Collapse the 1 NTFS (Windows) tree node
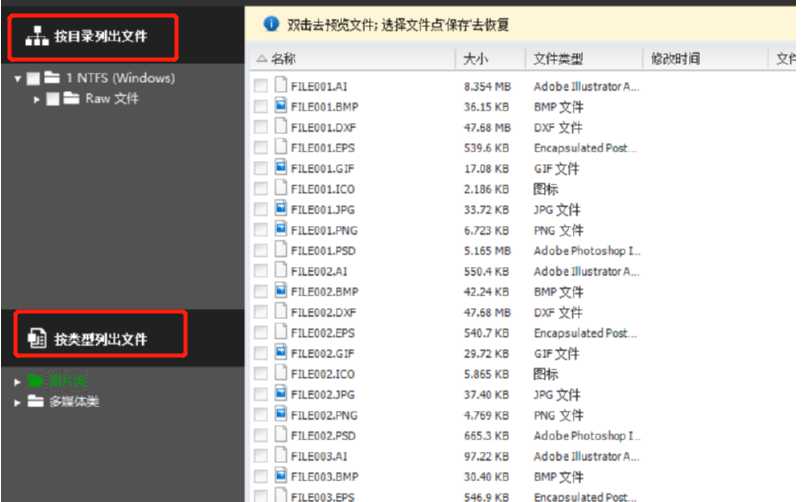 pyautogui.click(x=18, y=78)
